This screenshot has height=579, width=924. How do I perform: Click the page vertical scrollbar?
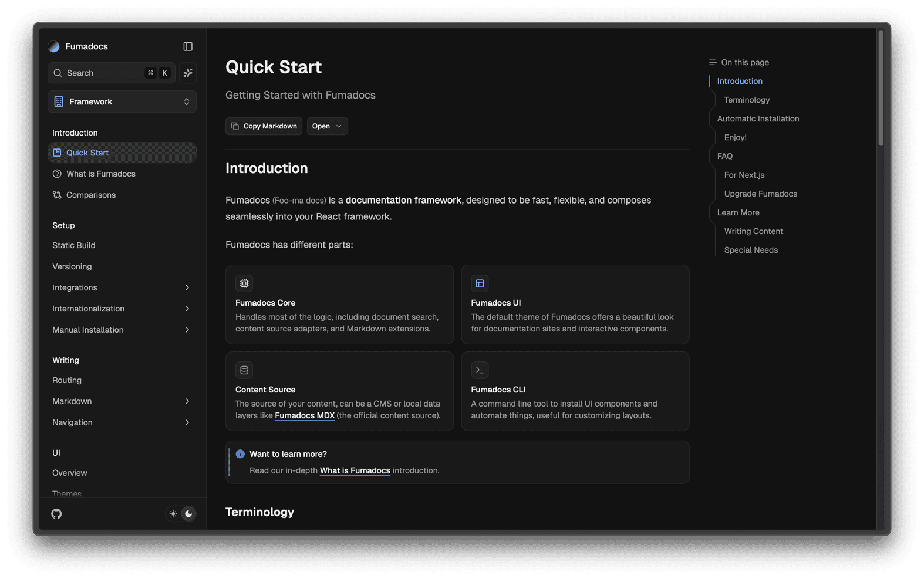(x=881, y=88)
